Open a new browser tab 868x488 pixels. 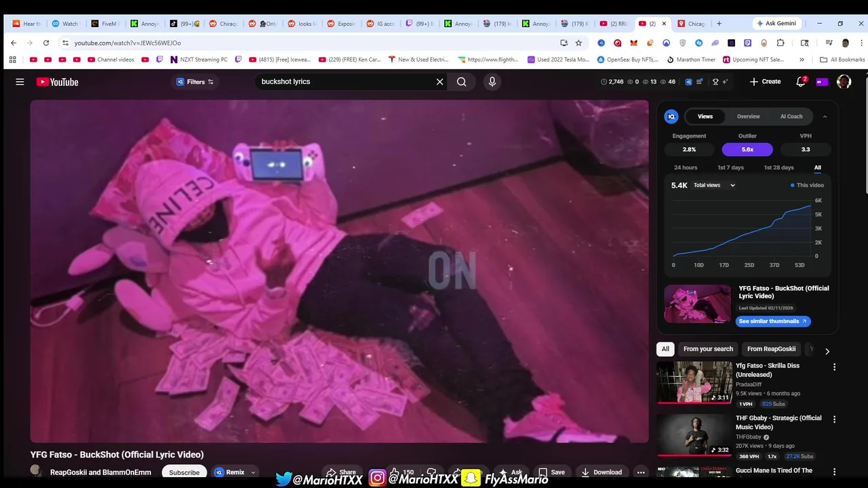719,23
